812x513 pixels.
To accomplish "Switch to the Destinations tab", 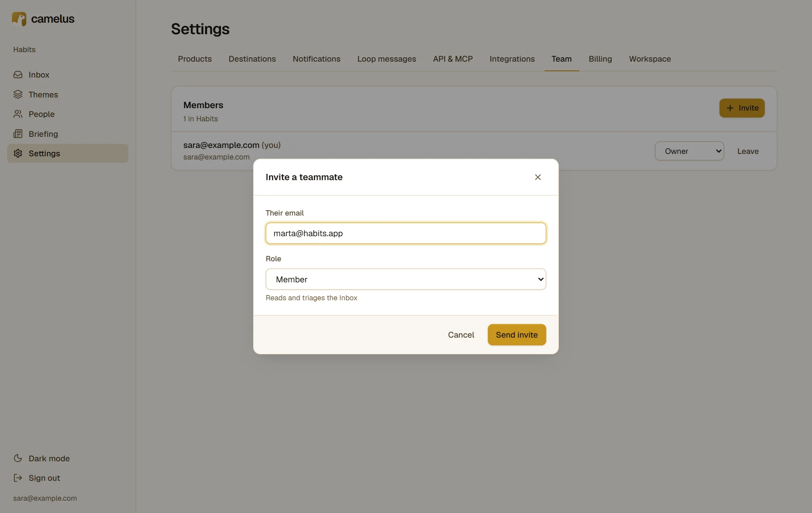I will 252,59.
